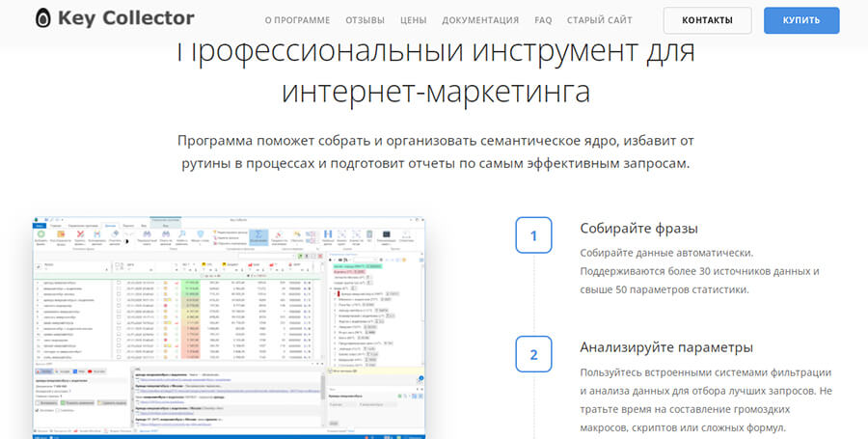Click the КОНТАКТЫ button
This screenshot has width=868, height=439.
click(x=708, y=20)
